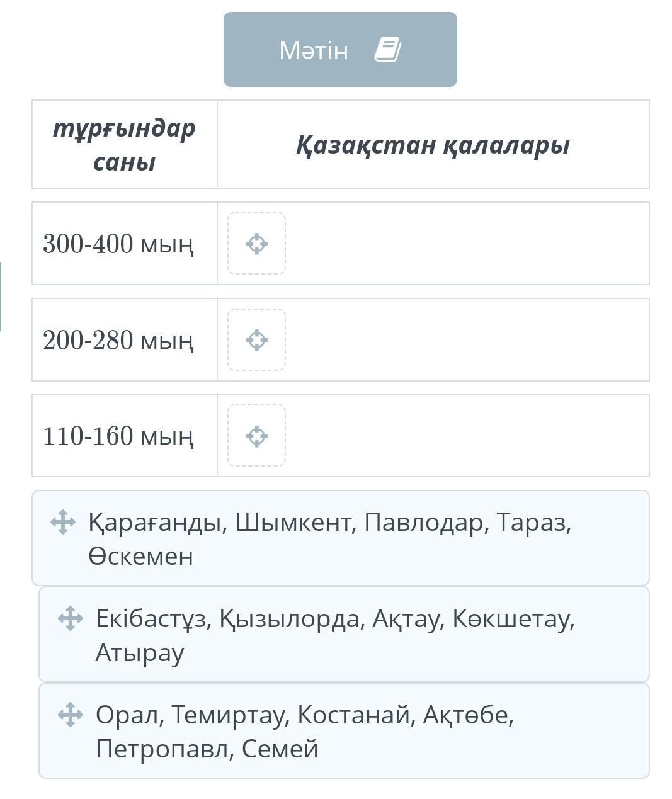
Task: Select the card text starting with Қарағанды, Шымкент
Action: (x=329, y=538)
